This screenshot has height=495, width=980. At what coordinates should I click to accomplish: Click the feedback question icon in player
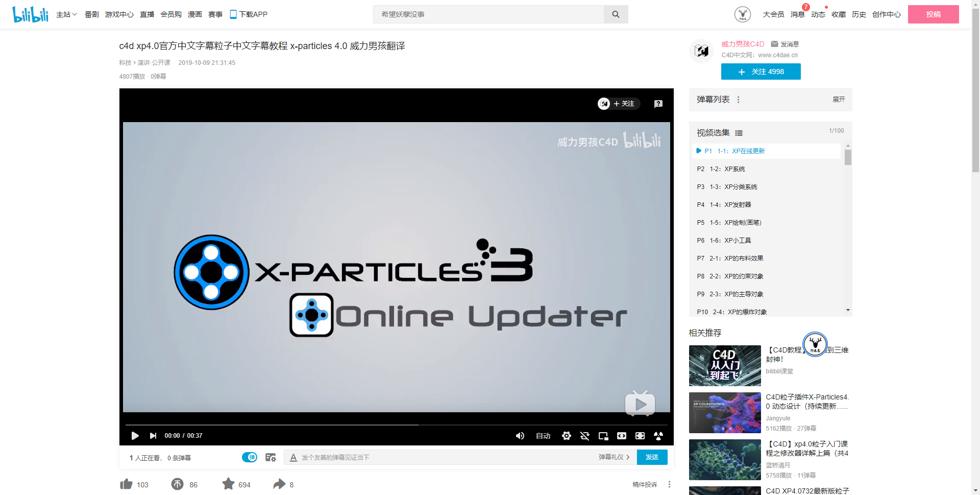point(658,104)
